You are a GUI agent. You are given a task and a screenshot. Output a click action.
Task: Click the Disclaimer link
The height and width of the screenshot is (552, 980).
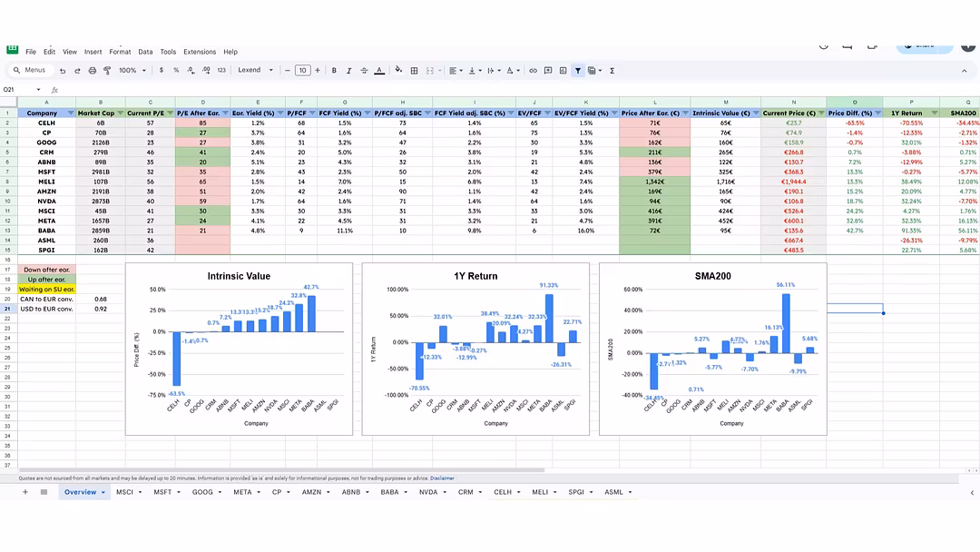pyautogui.click(x=443, y=478)
